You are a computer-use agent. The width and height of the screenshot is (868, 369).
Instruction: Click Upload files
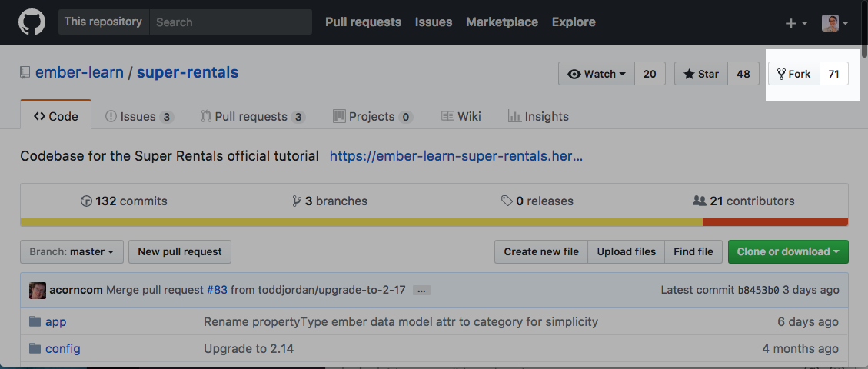click(626, 251)
